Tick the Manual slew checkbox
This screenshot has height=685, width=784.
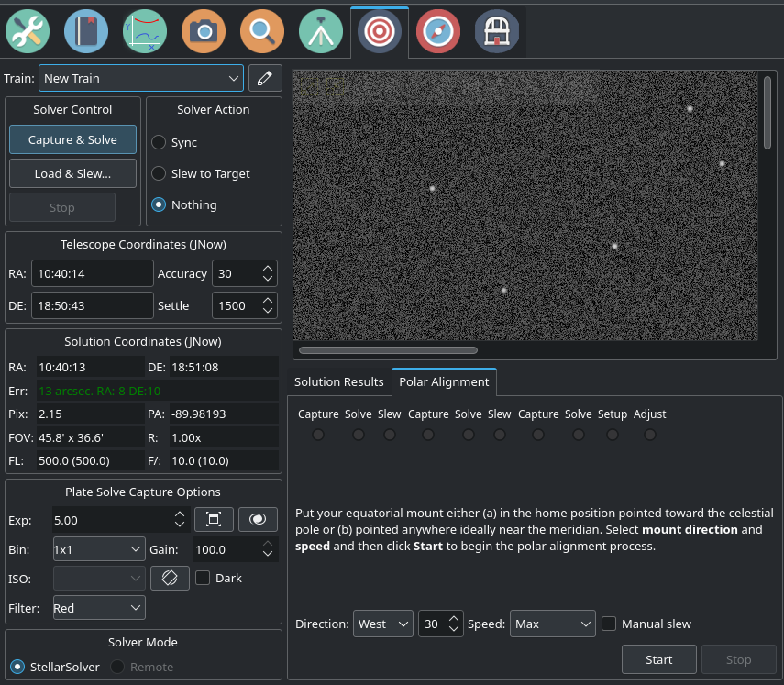646,624
